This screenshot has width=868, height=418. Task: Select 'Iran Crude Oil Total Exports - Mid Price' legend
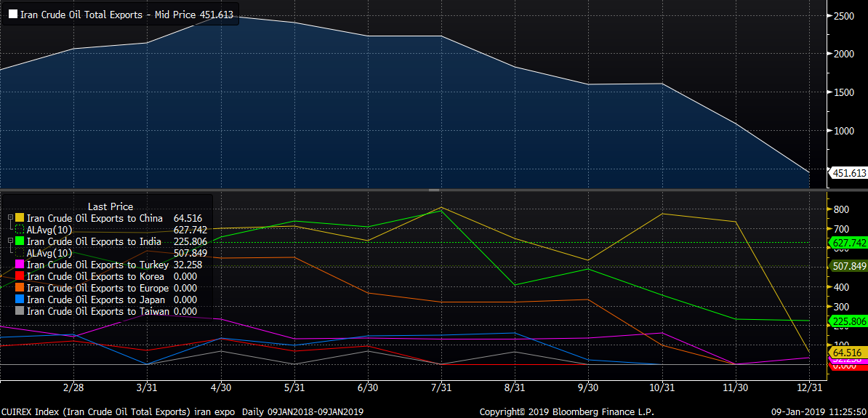click(126, 15)
